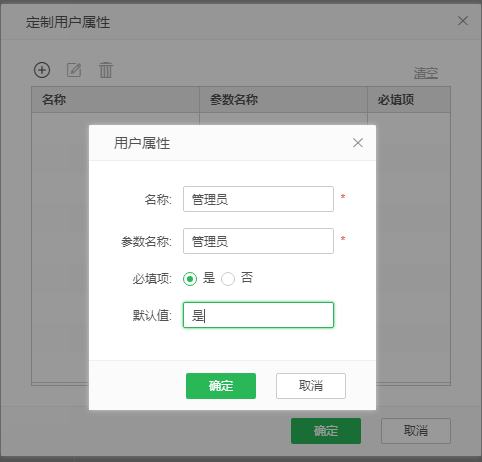Confirm with green 确定 in 用户属性 dialog
The image size is (482, 462).
[221, 386]
